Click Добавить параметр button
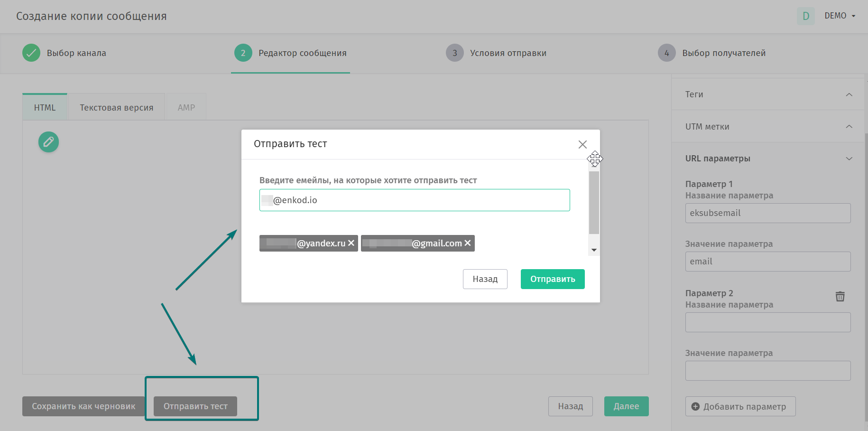868x431 pixels. point(740,406)
